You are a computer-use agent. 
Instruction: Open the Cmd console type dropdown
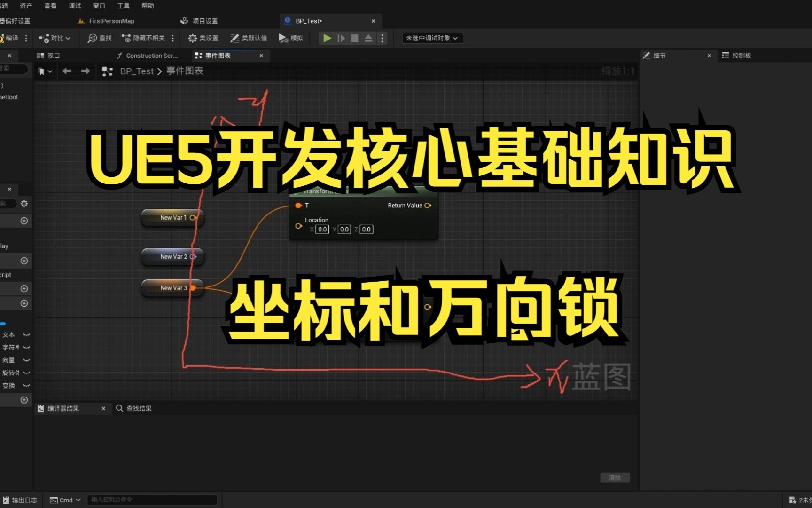coord(65,500)
